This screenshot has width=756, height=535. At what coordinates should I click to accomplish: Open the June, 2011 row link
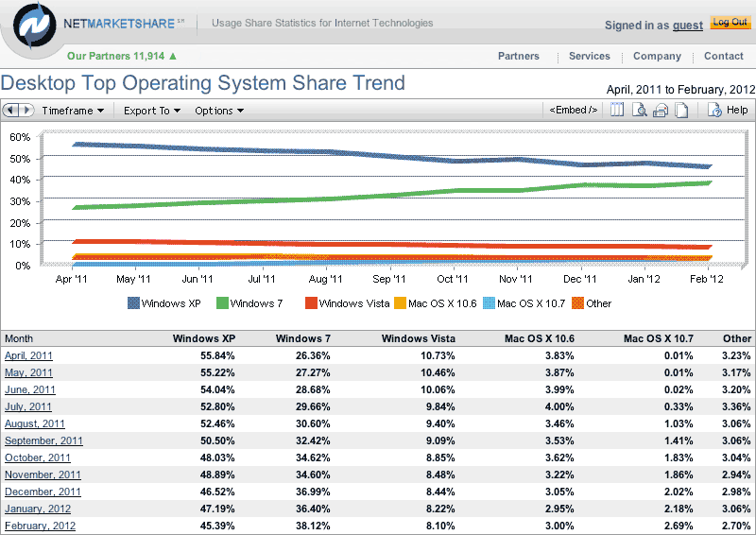(30, 389)
